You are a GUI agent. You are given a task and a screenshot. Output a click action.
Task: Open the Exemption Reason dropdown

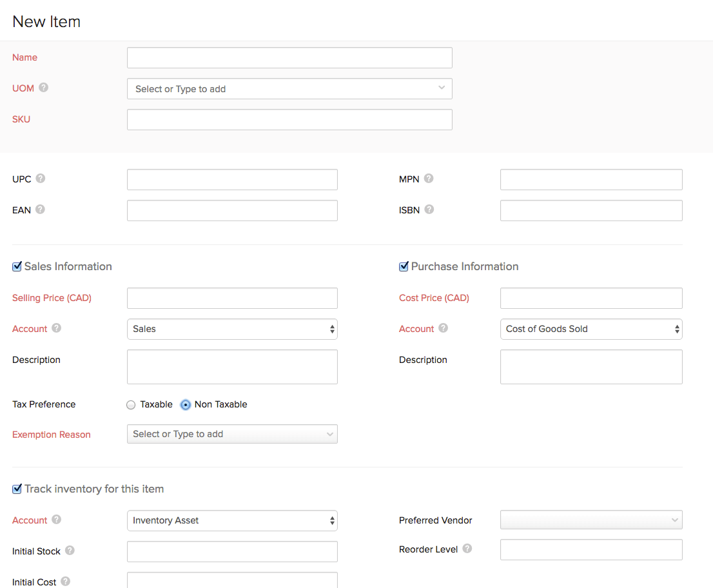232,434
